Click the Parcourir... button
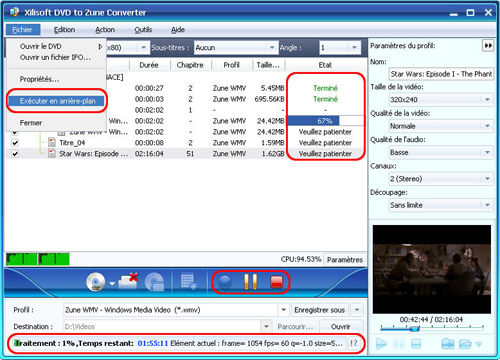Screen dimensions: 500x360 [x=295, y=327]
